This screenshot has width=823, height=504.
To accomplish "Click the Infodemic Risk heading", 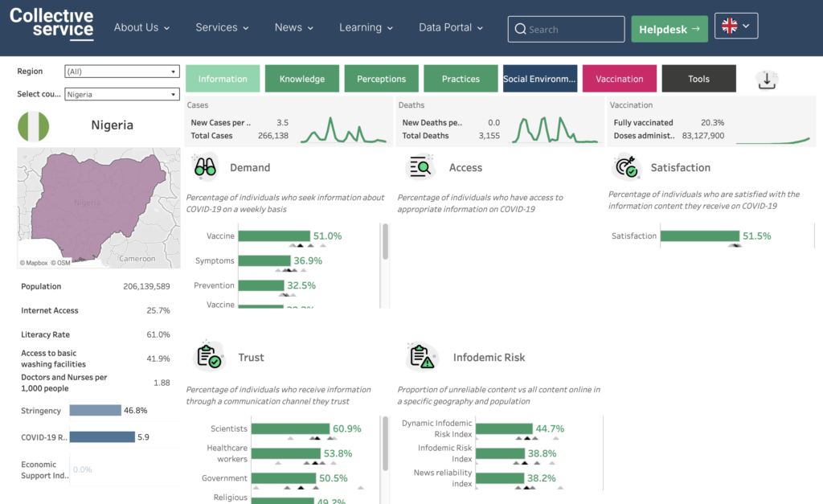I will (489, 357).
